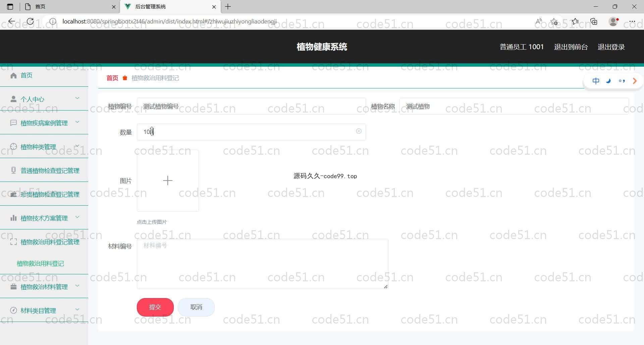
Task: Click the clear icon in the 数量 field
Action: (x=359, y=131)
